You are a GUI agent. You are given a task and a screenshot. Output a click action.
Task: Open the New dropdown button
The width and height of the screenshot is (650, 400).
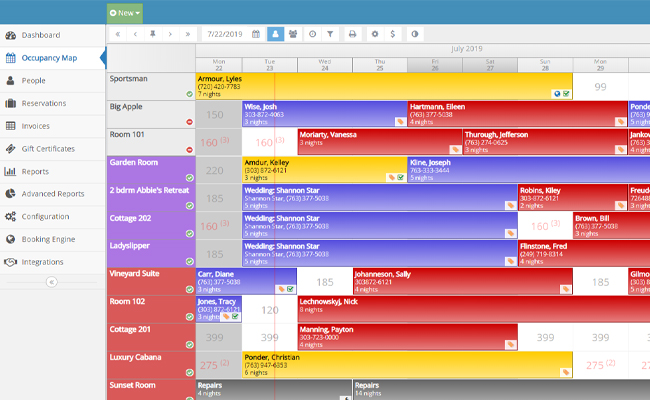coord(125,13)
